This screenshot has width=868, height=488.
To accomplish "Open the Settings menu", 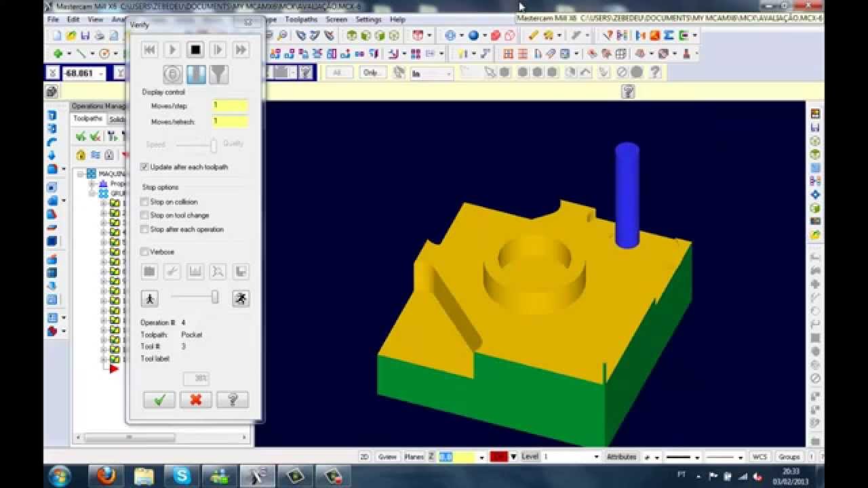I will pos(369,20).
